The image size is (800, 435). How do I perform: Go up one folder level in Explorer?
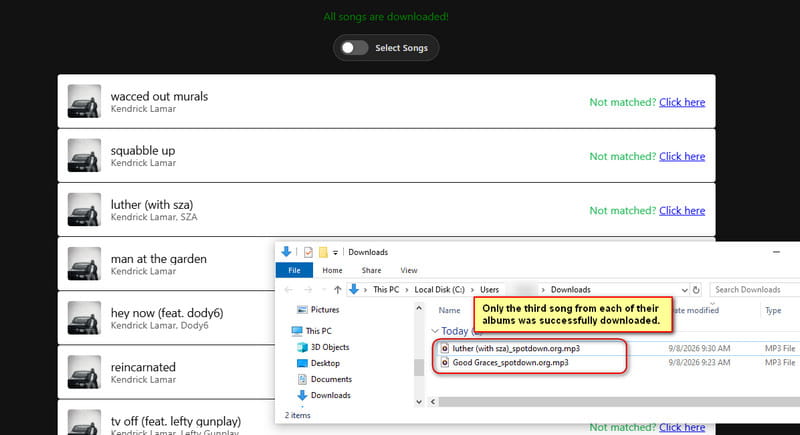pos(337,290)
